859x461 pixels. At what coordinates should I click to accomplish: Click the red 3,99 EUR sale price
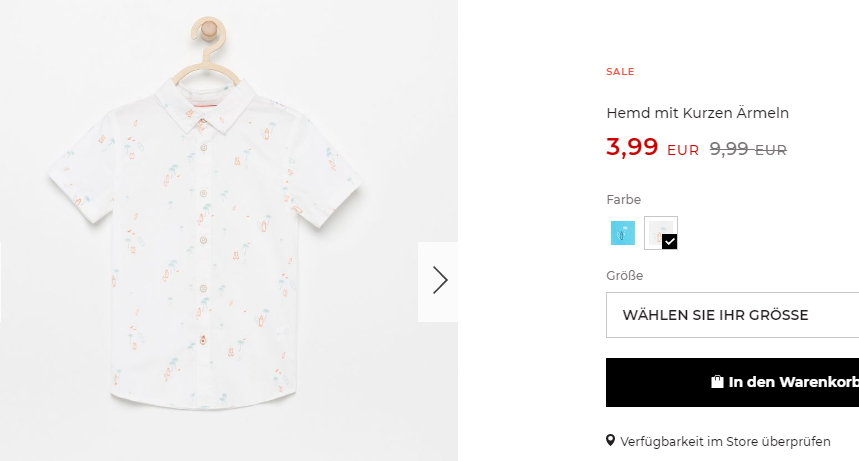click(x=652, y=147)
